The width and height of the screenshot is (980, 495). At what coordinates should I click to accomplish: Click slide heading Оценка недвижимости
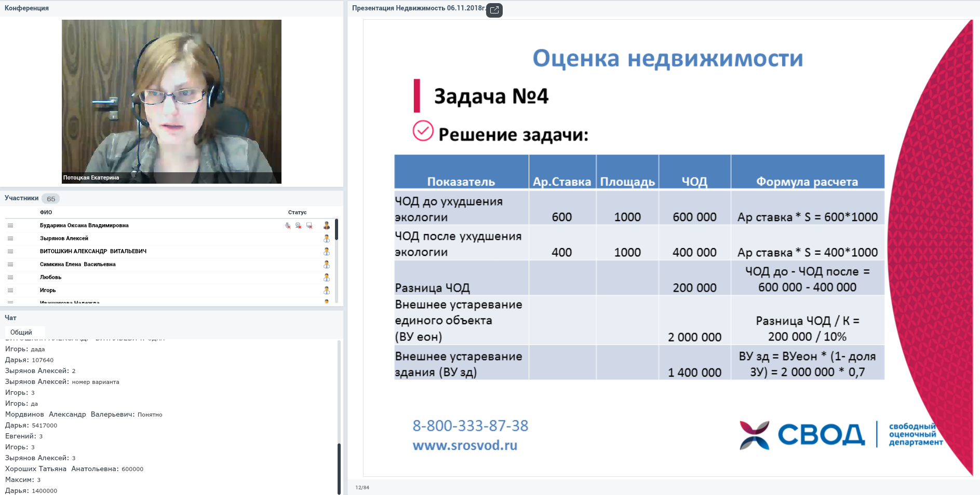coord(668,58)
